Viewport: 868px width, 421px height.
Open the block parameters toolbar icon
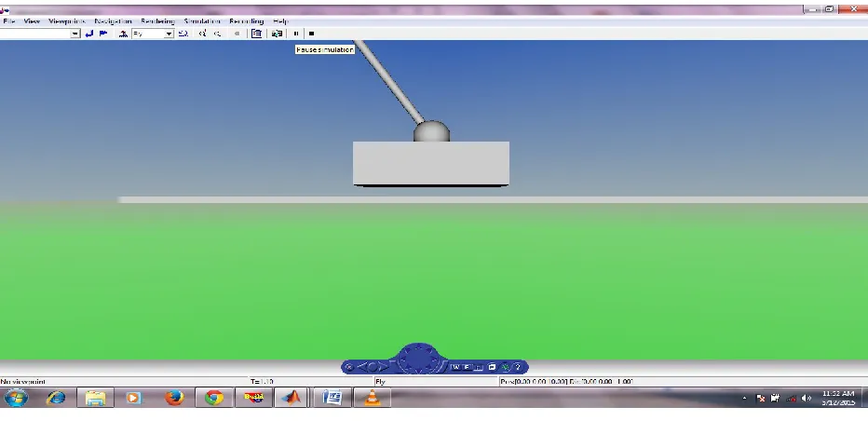coord(256,34)
